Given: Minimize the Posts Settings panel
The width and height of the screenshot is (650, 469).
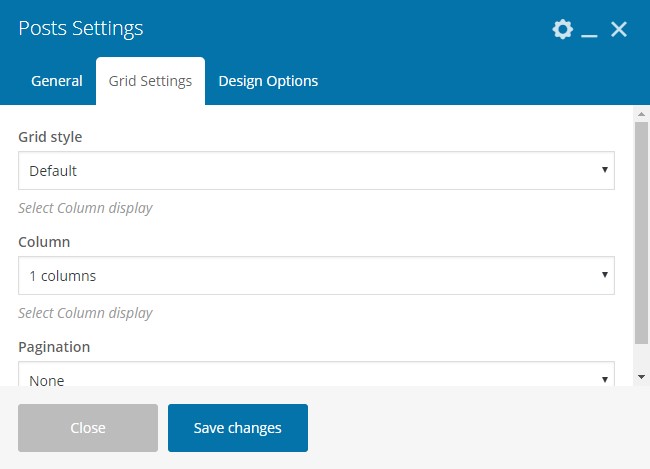Looking at the screenshot, I should tap(590, 30).
